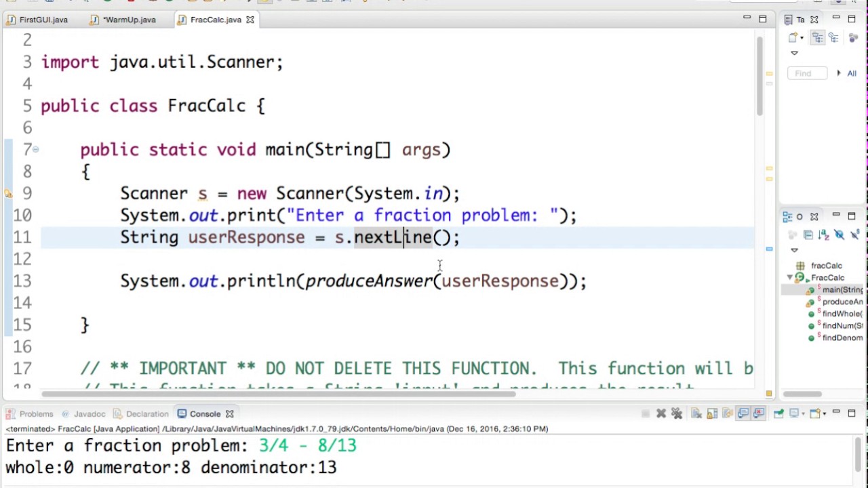This screenshot has height=488, width=868.
Task: Open the New Task dropdown arrow
Action: (x=802, y=38)
